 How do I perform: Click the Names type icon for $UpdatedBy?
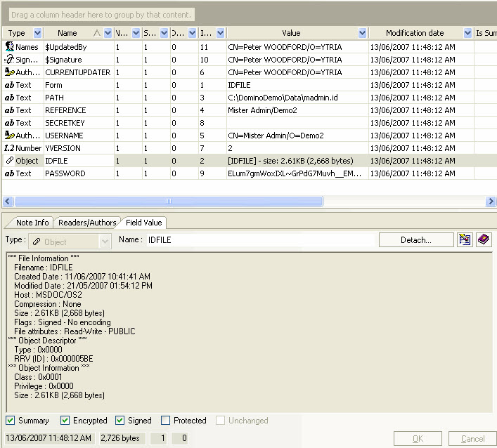pos(10,47)
